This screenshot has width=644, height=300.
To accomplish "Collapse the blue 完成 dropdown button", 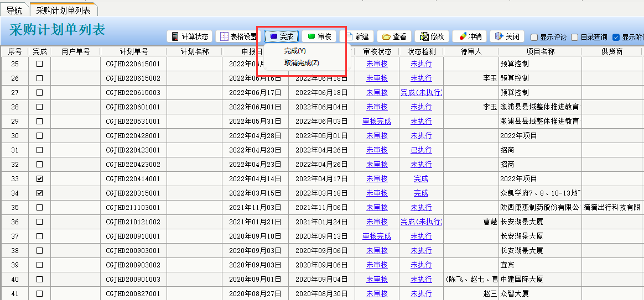I will tap(281, 36).
